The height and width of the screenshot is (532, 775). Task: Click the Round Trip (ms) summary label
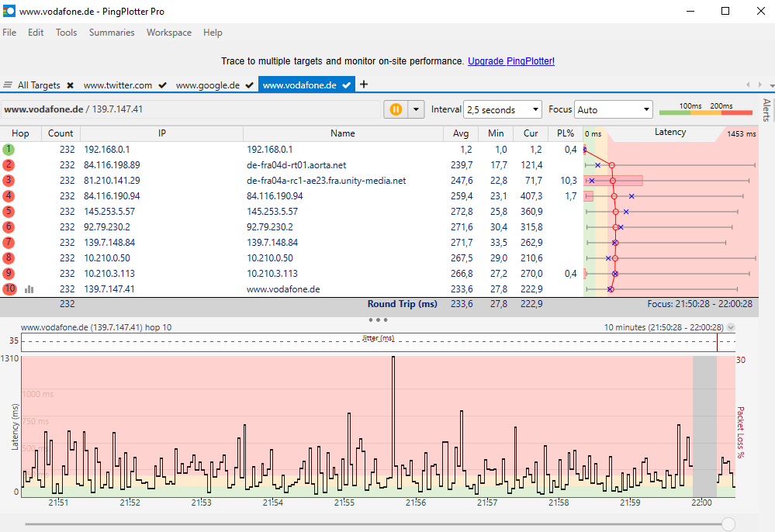point(403,304)
